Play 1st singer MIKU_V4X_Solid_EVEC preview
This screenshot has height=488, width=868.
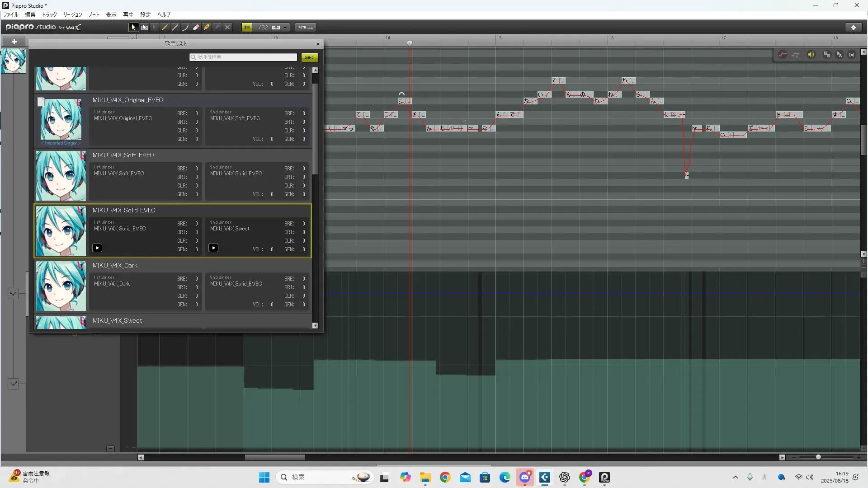click(97, 248)
